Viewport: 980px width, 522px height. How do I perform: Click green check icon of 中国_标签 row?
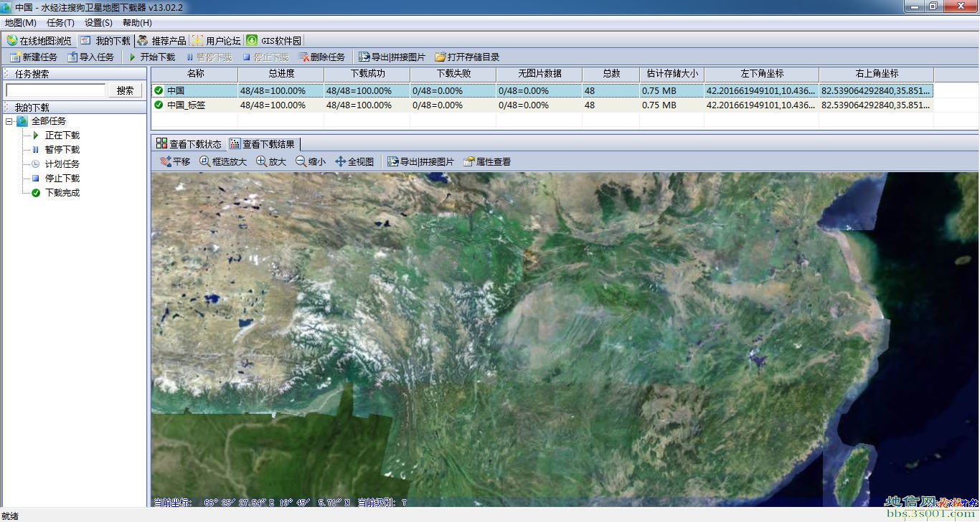pyautogui.click(x=159, y=105)
